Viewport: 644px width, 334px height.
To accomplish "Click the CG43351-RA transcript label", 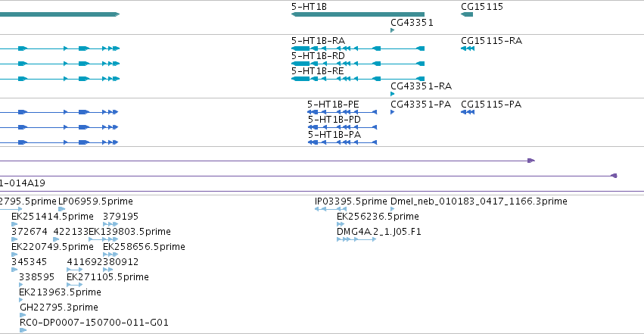I will click(421, 86).
